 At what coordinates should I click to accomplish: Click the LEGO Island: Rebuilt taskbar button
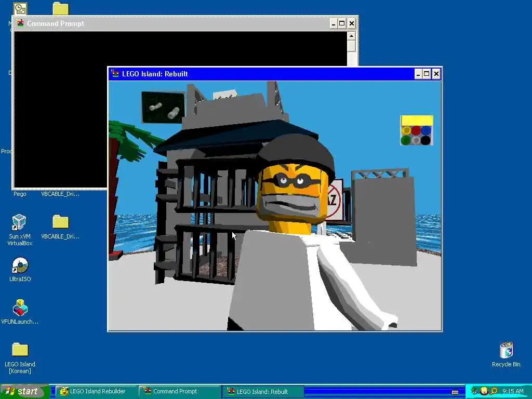coord(263,392)
